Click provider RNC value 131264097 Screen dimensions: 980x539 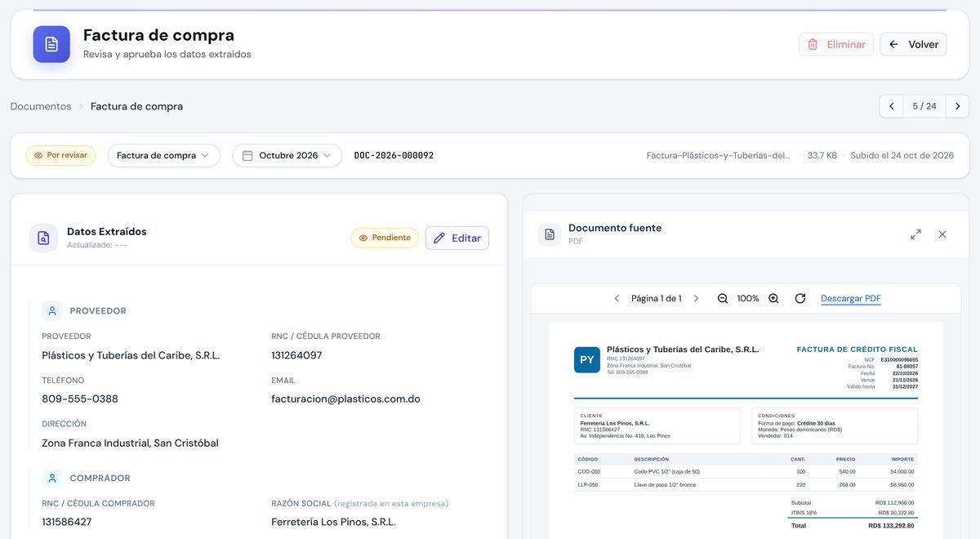296,355
